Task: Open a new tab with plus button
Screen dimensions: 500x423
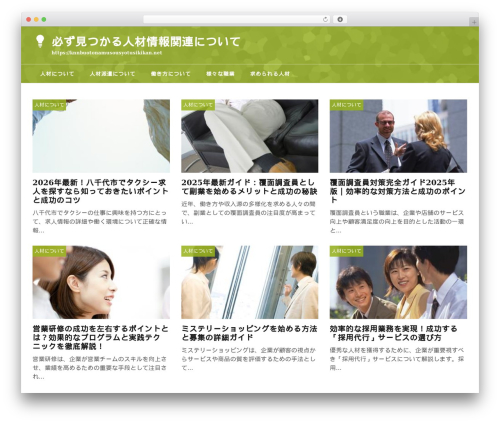Action: pos(474,22)
